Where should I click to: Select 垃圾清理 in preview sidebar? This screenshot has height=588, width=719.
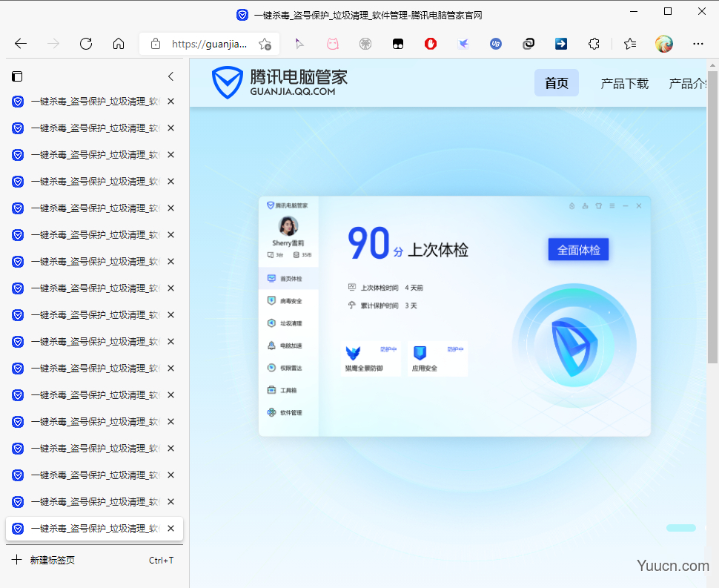coord(288,323)
